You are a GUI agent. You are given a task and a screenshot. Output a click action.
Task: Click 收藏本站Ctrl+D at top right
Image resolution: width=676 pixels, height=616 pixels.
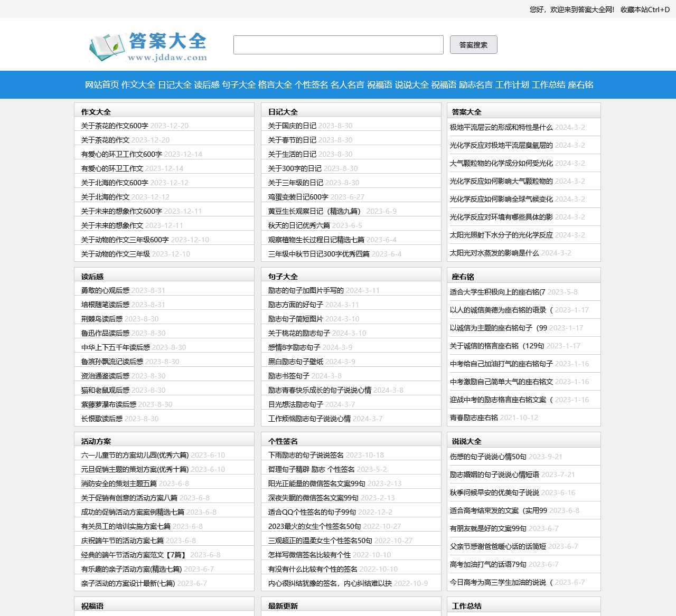tap(645, 10)
